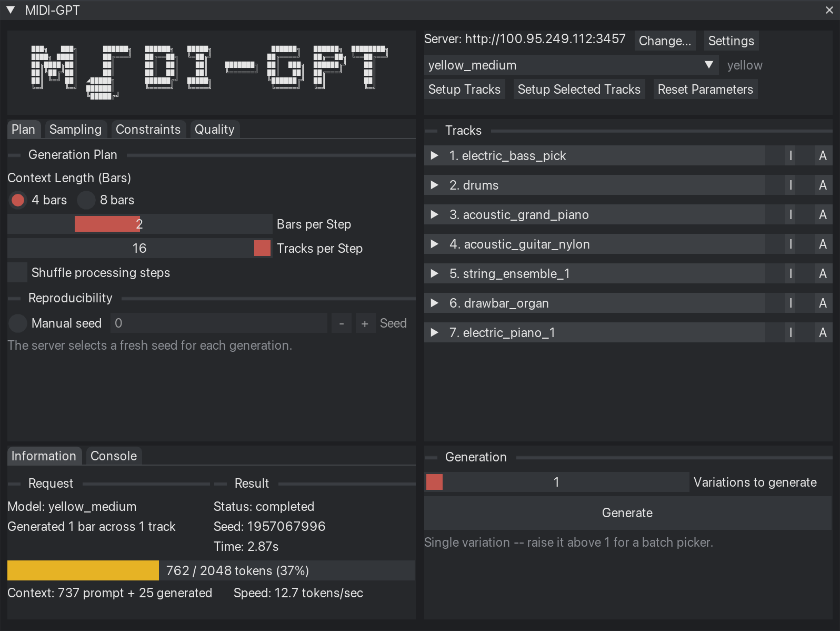Click the A button for electric_piano_1 track
840x631 pixels.
823,332
